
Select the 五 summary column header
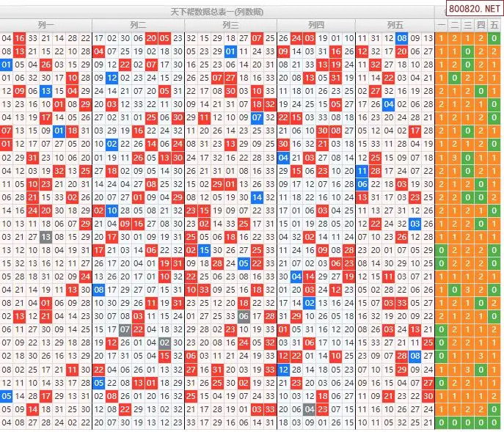pyautogui.click(x=495, y=25)
